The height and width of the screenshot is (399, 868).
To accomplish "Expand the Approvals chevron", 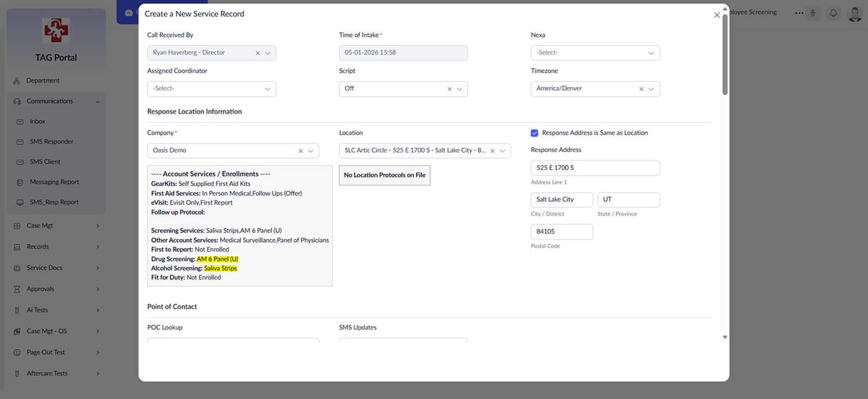I will (x=98, y=289).
